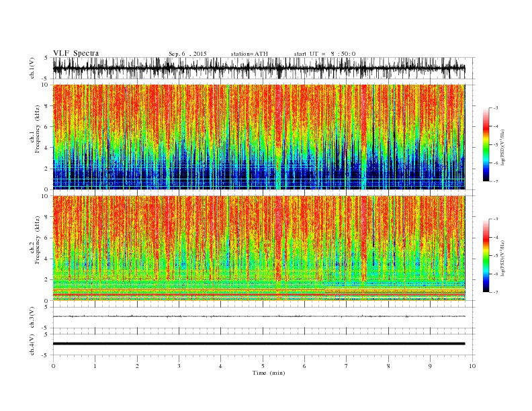Click the time axis tick label "8"

[388, 366]
